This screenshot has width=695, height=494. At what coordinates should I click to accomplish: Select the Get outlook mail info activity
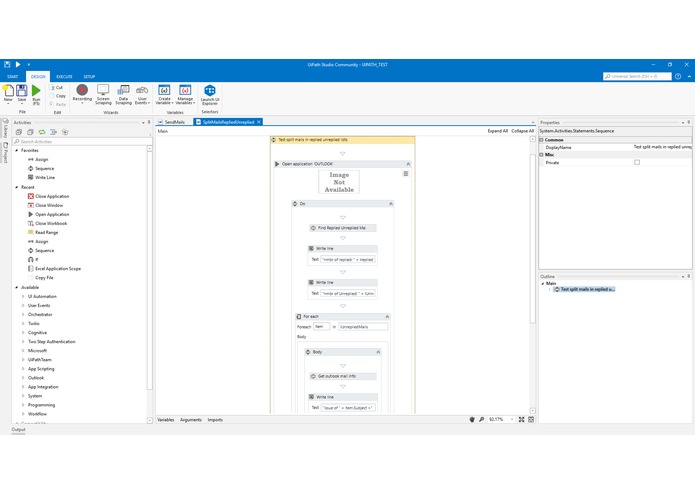(343, 376)
